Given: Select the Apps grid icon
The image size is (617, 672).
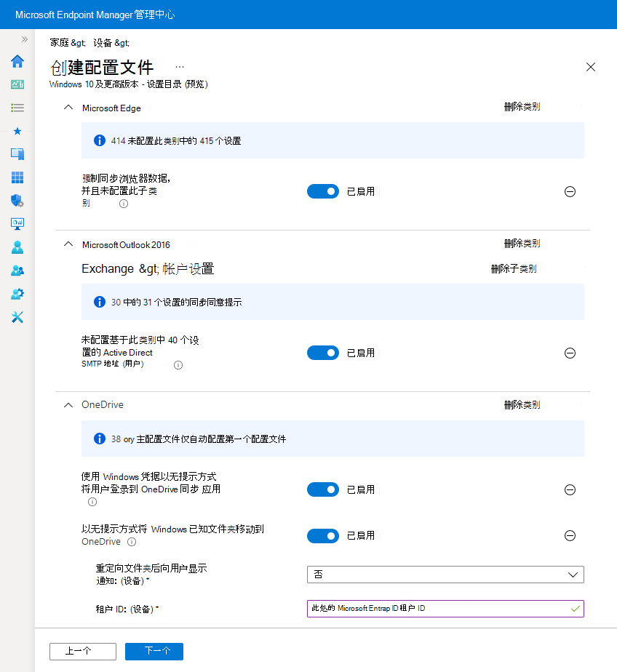Looking at the screenshot, I should coord(17,177).
